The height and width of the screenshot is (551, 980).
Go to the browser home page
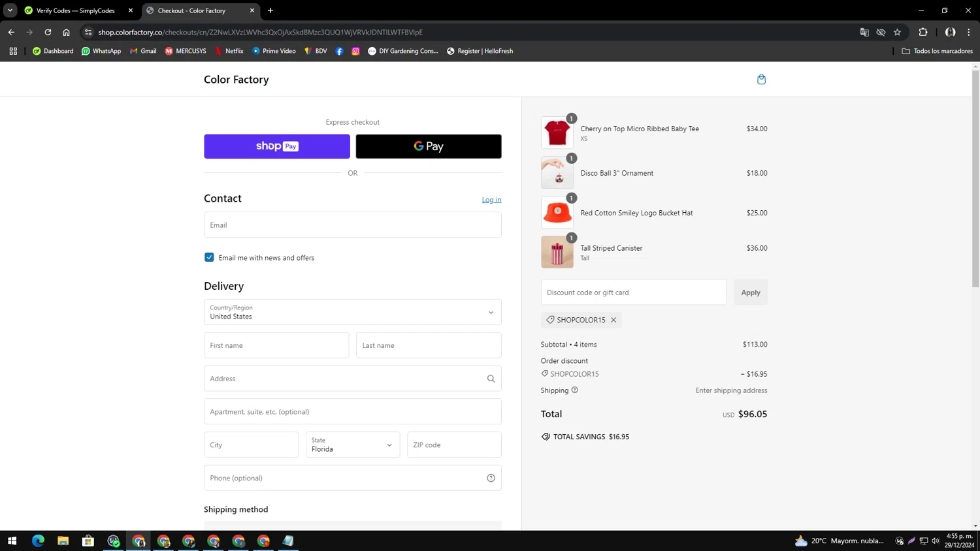coord(66,32)
